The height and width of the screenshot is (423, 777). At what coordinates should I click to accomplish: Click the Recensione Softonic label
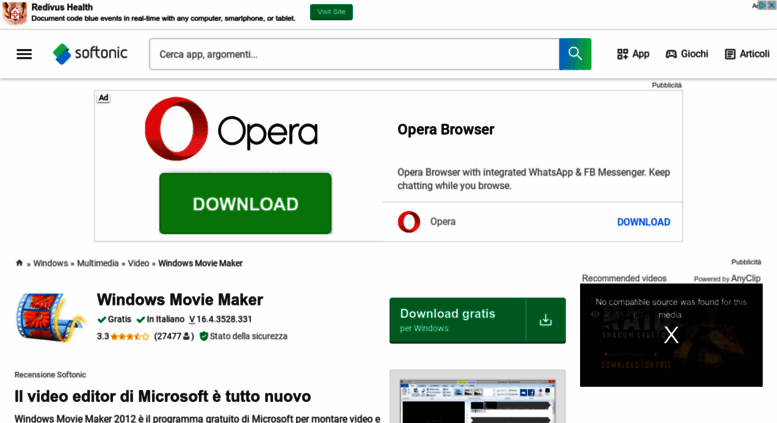50,375
